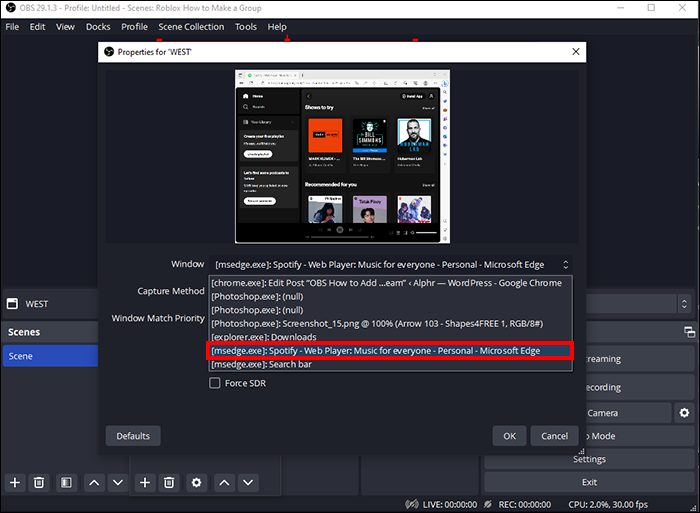Select second Photoshop.exe (null) option
The height and width of the screenshot is (513, 700).
[x=390, y=310]
